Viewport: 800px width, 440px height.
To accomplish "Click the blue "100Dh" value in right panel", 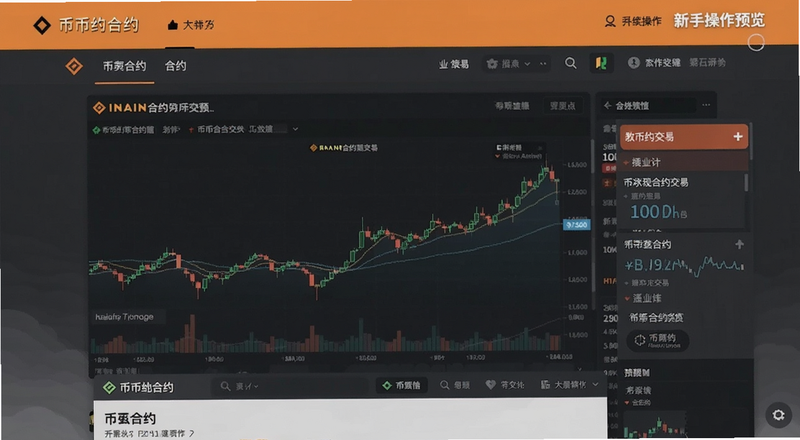I will [x=658, y=212].
